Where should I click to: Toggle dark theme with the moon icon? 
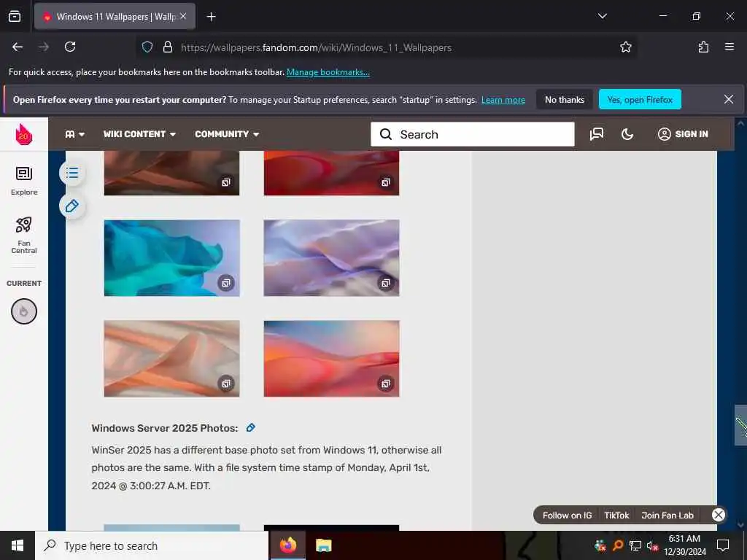[627, 134]
